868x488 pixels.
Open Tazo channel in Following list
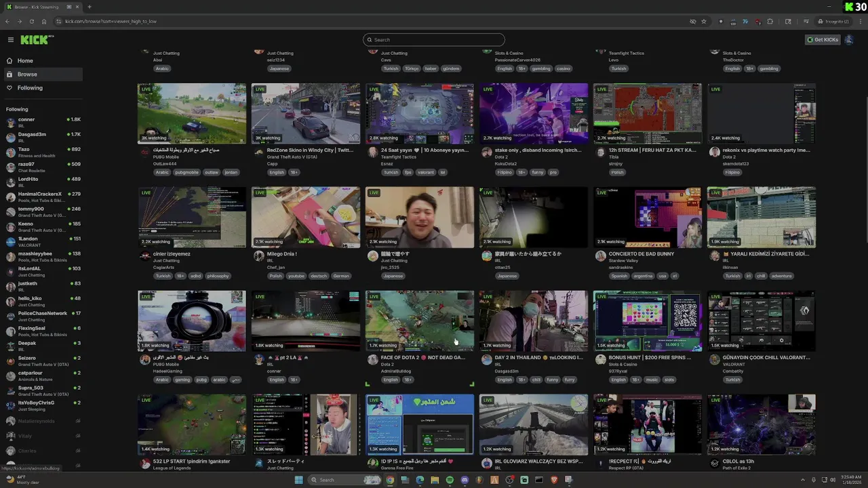click(x=42, y=152)
